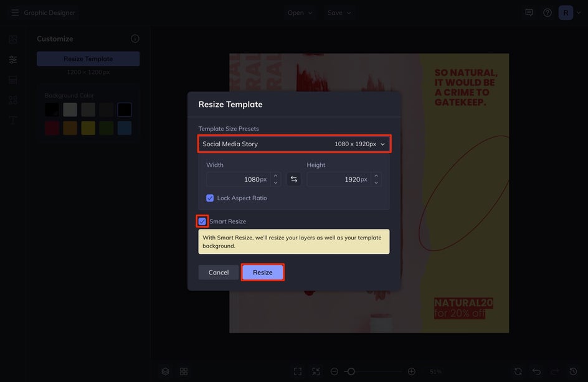
Task: Click the R user avatar
Action: [566, 12]
